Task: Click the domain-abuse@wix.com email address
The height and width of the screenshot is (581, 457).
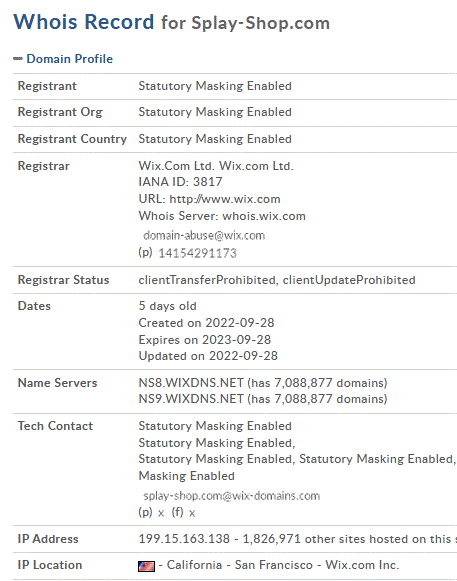Action: 204,236
